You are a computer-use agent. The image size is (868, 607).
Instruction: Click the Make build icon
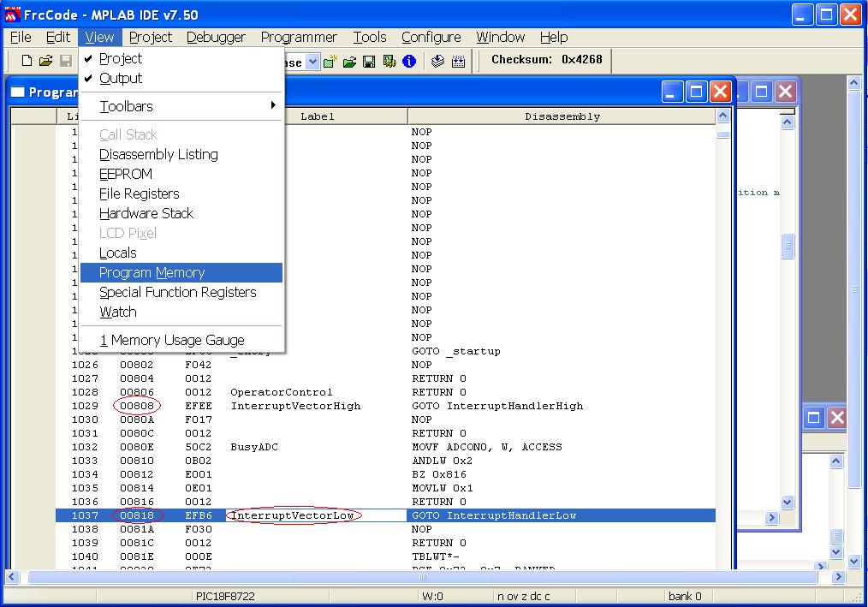coord(438,61)
